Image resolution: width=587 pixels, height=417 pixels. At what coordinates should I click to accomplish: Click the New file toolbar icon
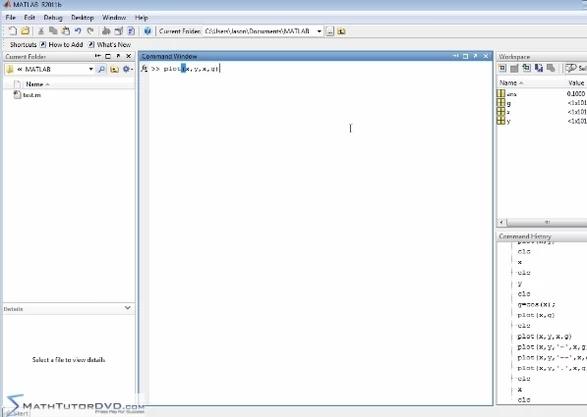[x=12, y=31]
